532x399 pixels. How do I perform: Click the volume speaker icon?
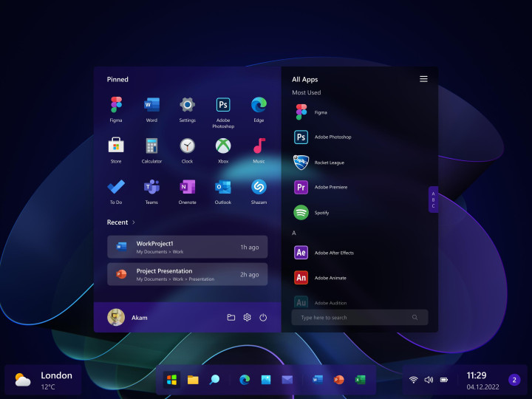click(x=429, y=380)
